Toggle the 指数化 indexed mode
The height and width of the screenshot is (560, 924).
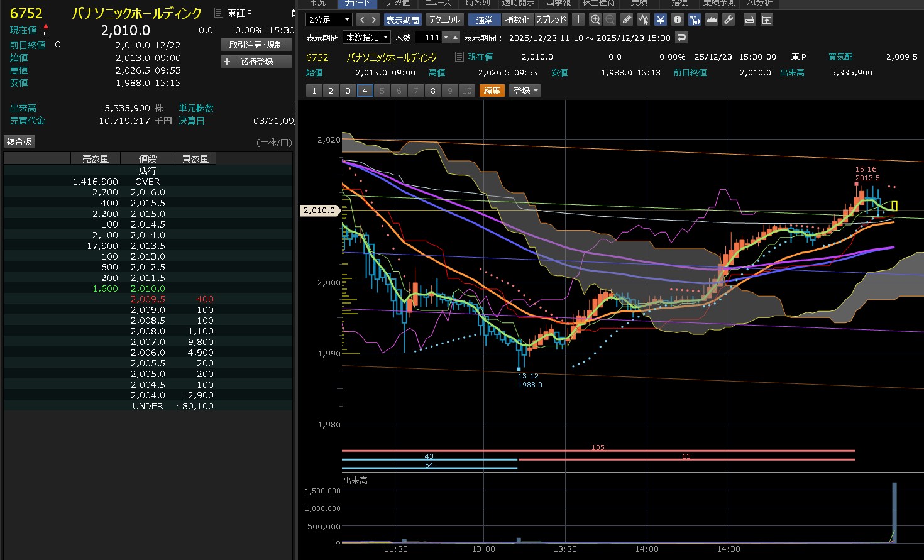pos(517,19)
